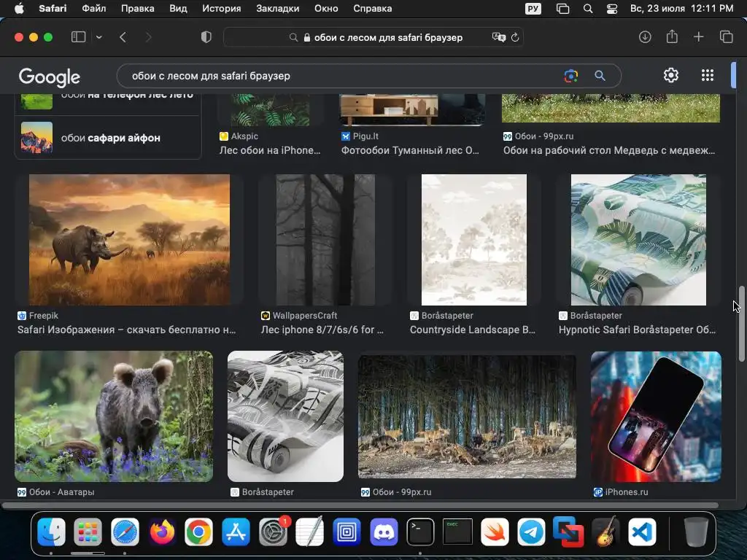Show Safari downloads
Viewport: 747px width, 560px height.
pyautogui.click(x=645, y=37)
